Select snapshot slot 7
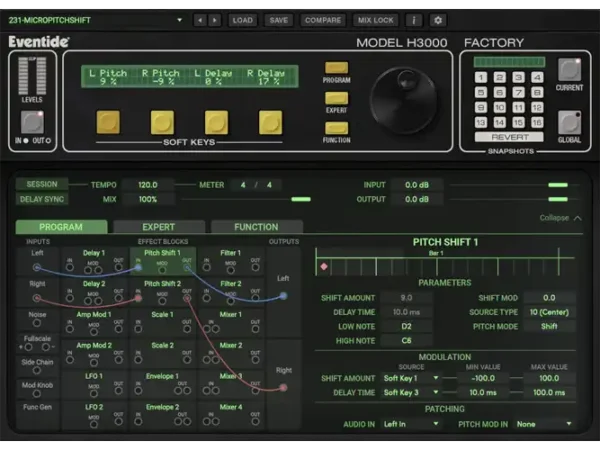The height and width of the screenshot is (450, 600). (x=518, y=93)
